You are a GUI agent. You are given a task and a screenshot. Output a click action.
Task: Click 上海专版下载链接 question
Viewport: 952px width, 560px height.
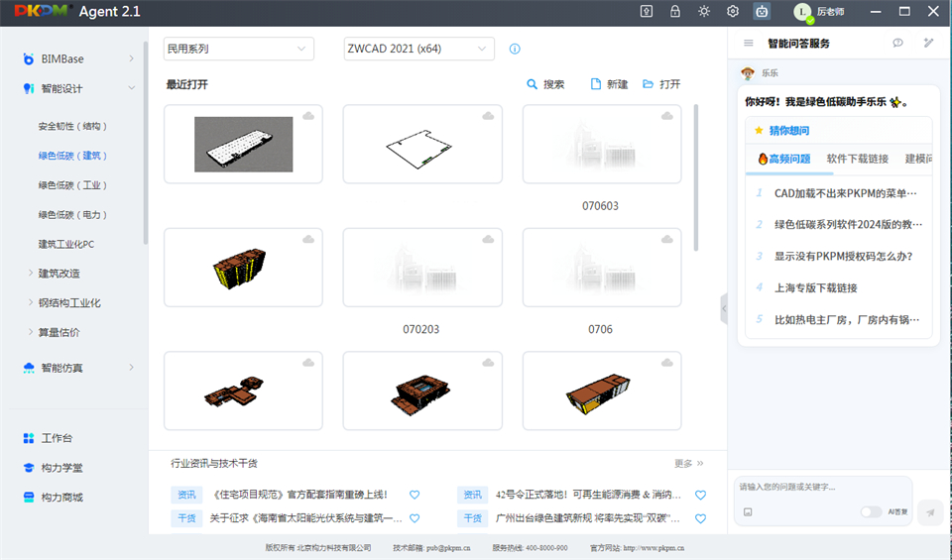coord(815,288)
